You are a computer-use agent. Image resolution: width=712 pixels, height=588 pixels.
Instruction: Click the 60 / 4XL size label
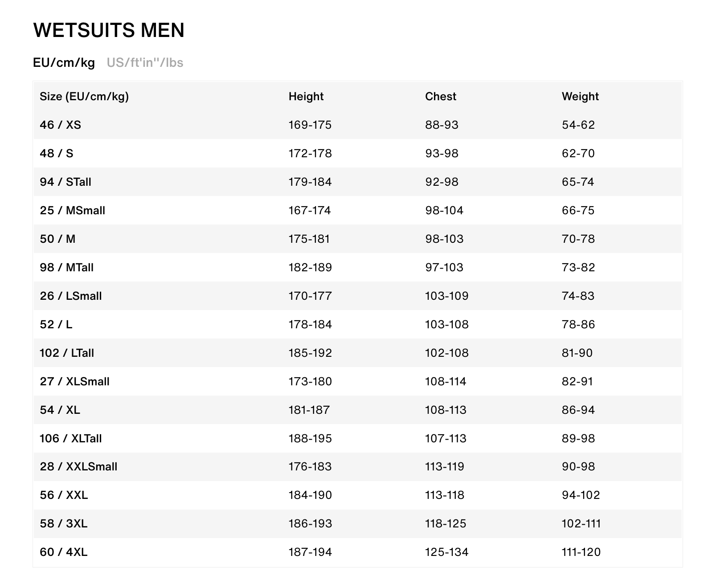pos(63,552)
